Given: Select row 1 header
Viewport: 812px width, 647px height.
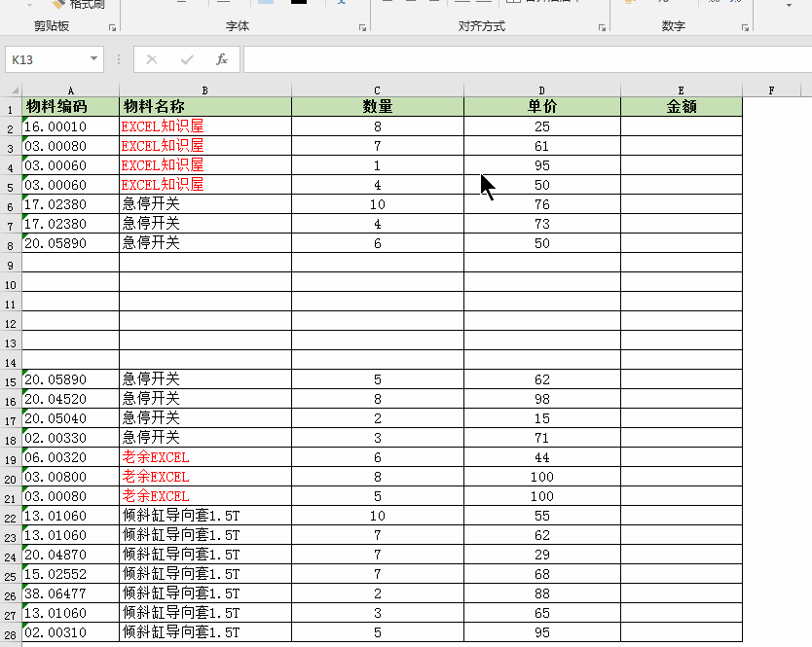Looking at the screenshot, I should pyautogui.click(x=11, y=108).
